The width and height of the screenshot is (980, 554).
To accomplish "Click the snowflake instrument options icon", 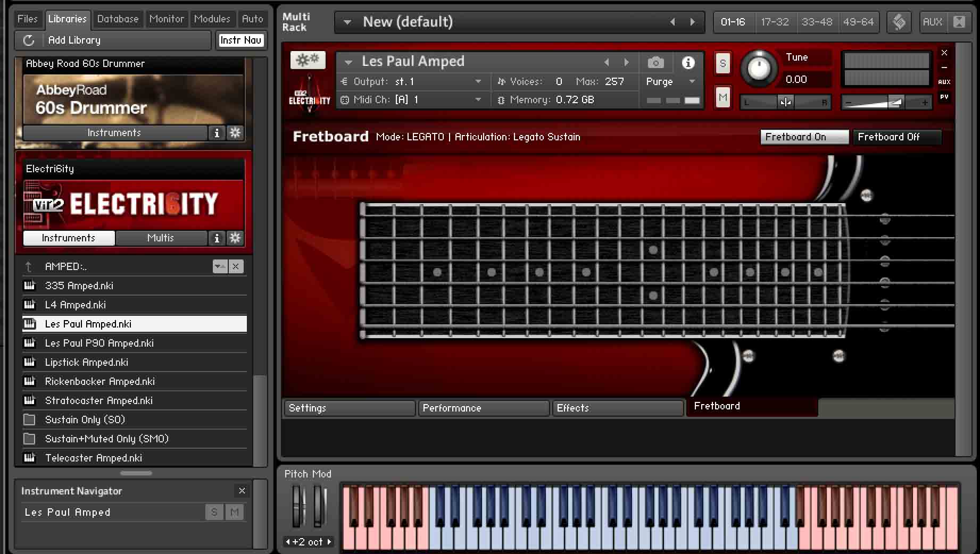I will [308, 60].
